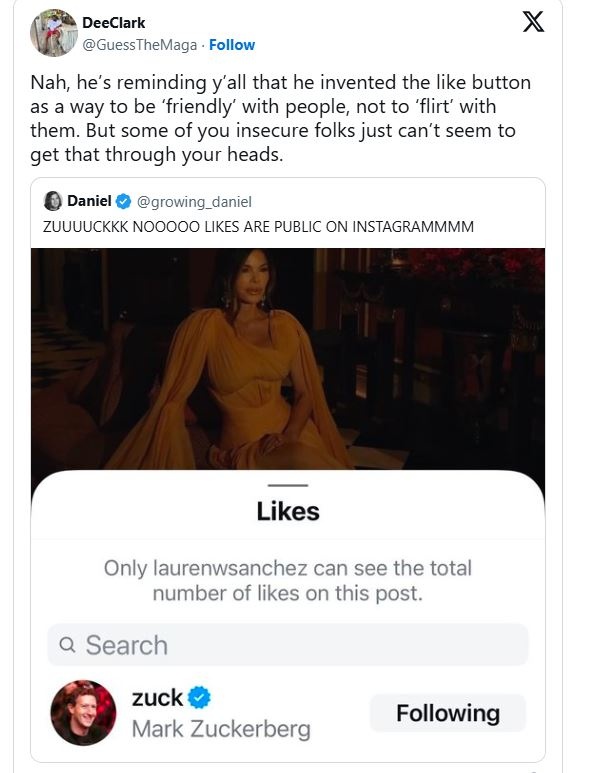The width and height of the screenshot is (605, 773).
Task: Click the magnifier icon in Search
Action: 68,646
